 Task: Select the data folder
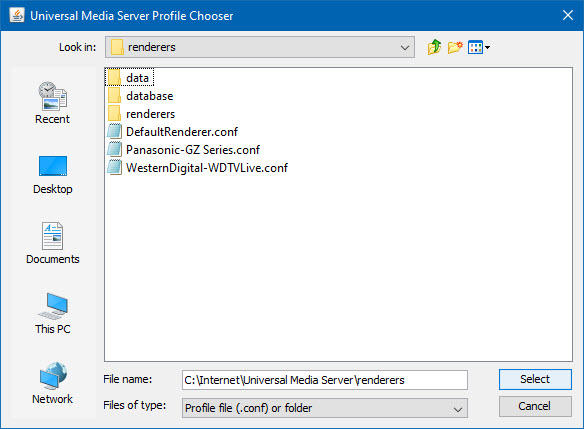130,77
